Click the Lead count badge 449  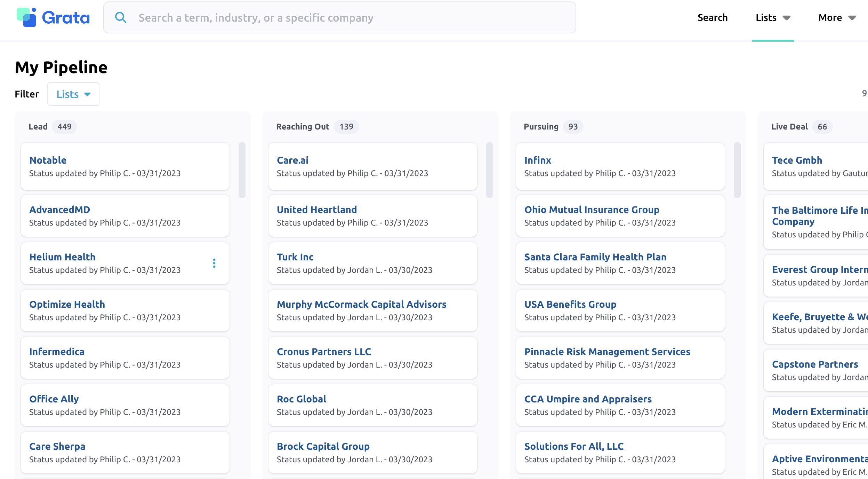click(x=64, y=127)
